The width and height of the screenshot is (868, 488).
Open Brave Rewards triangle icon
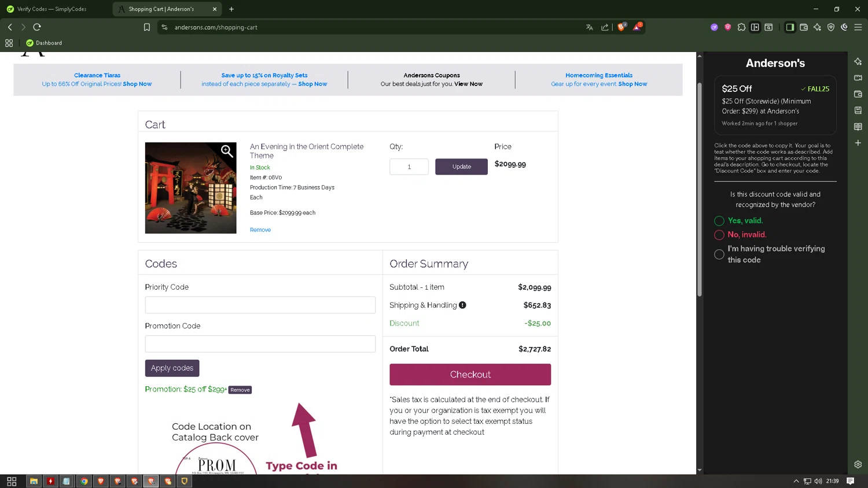click(637, 27)
